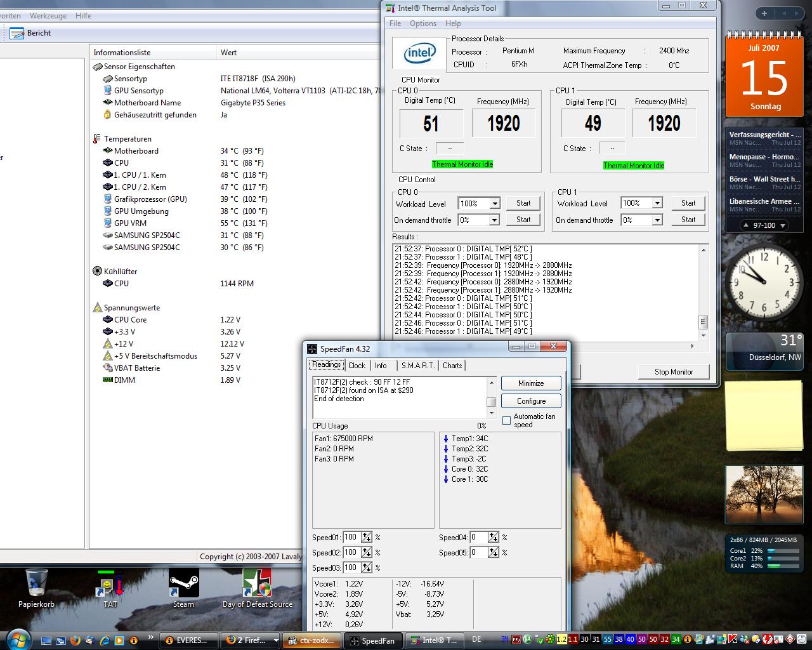Click the DE language indicator in the taskbar
This screenshot has height=650, width=812.
477,639
